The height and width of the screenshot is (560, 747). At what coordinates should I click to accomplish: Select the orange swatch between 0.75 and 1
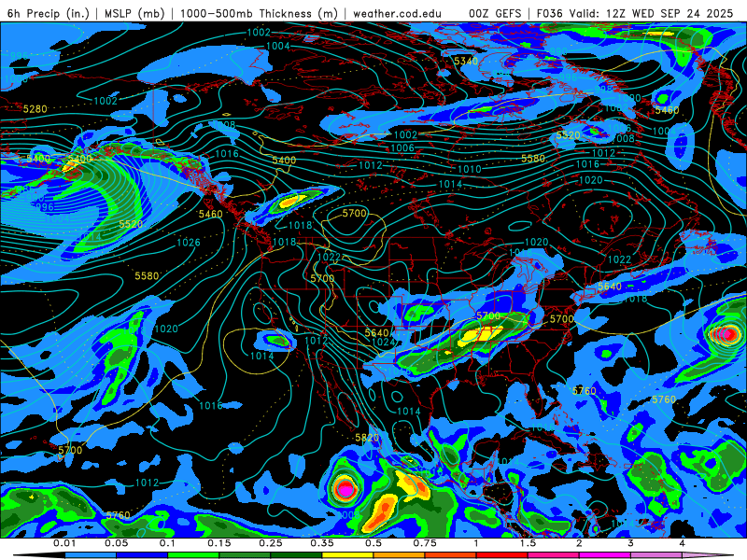(x=451, y=555)
